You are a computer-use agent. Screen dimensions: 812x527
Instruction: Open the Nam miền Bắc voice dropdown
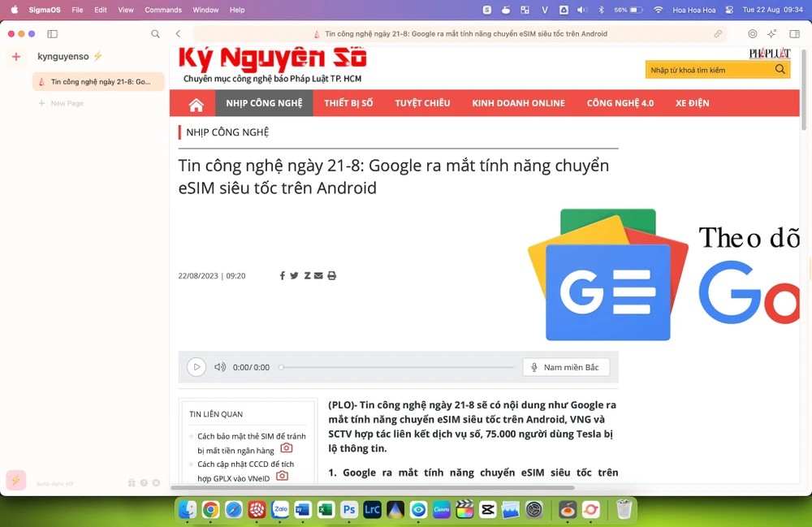(x=566, y=367)
